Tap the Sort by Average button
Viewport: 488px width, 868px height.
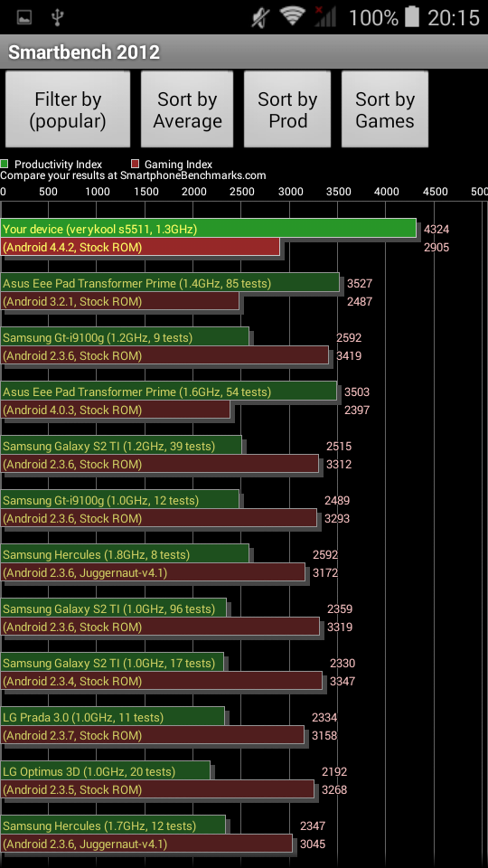click(187, 109)
